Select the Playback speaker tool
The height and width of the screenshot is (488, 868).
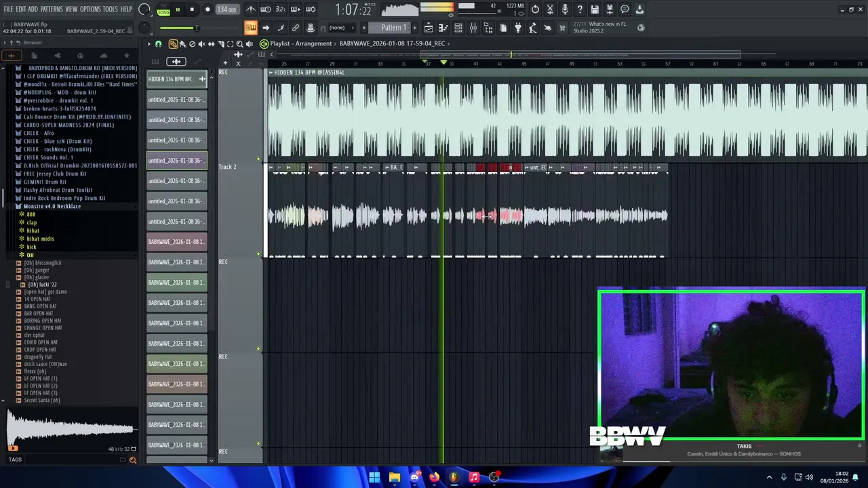(x=249, y=43)
